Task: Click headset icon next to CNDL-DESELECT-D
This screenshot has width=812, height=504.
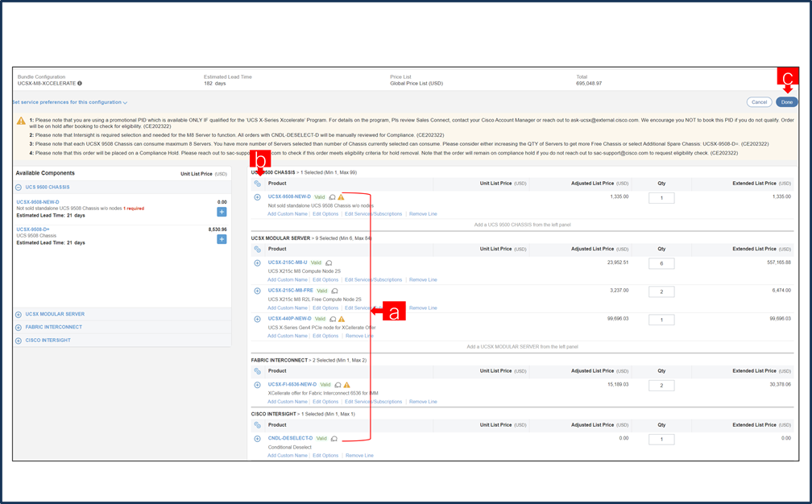Action: pos(334,439)
